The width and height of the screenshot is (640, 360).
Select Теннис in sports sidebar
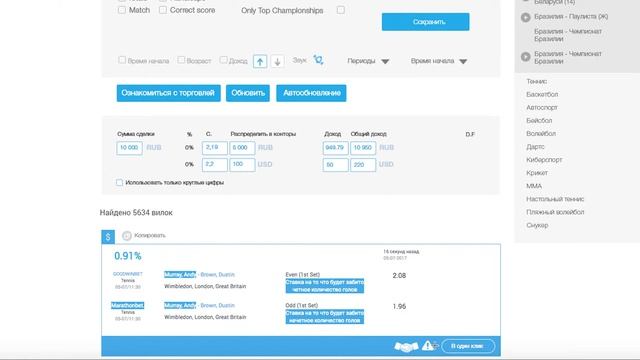tap(537, 81)
